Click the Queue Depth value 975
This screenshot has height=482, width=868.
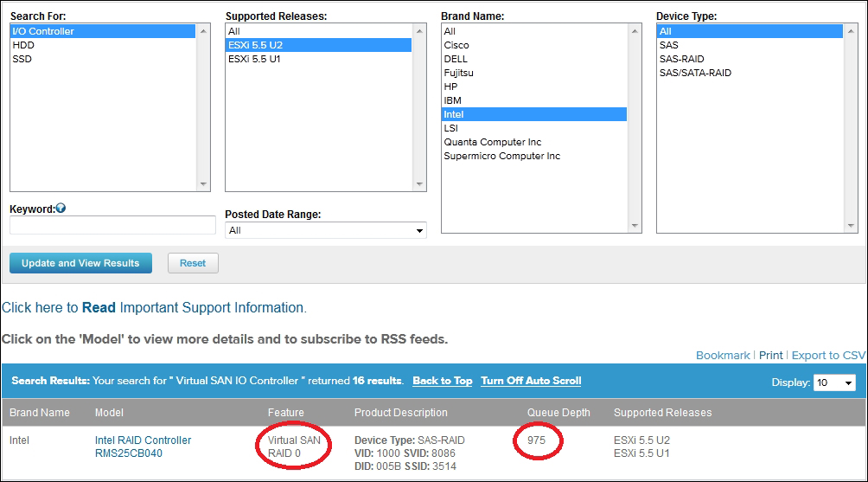pos(536,440)
